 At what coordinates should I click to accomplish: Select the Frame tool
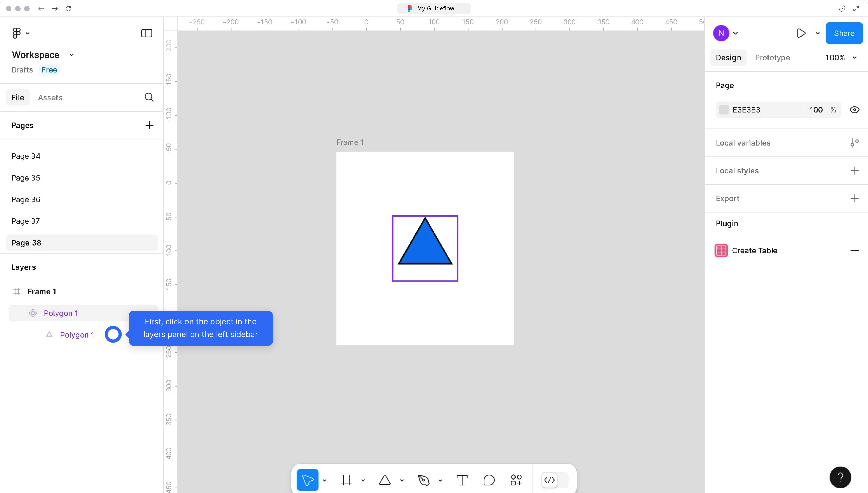tap(346, 480)
